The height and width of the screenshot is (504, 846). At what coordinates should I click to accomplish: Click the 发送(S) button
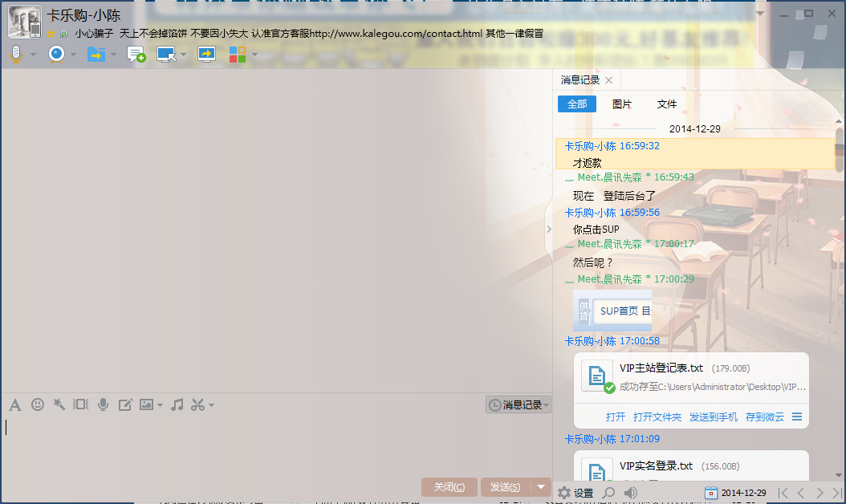(x=505, y=487)
